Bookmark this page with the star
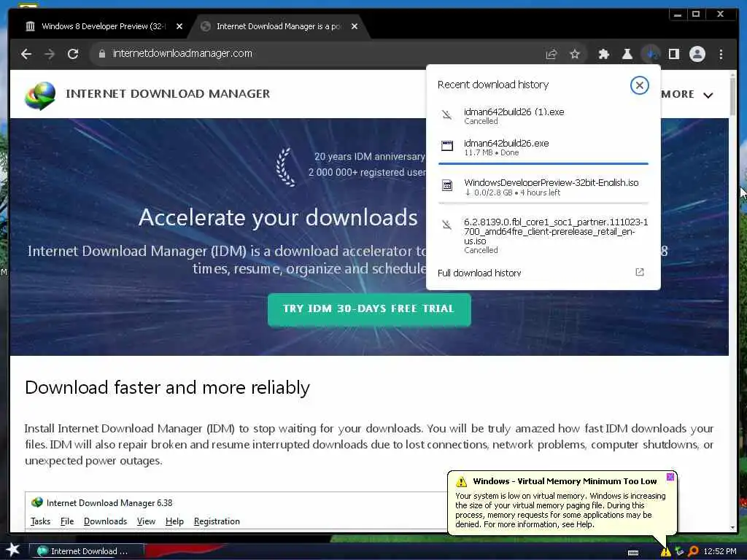 (x=575, y=54)
